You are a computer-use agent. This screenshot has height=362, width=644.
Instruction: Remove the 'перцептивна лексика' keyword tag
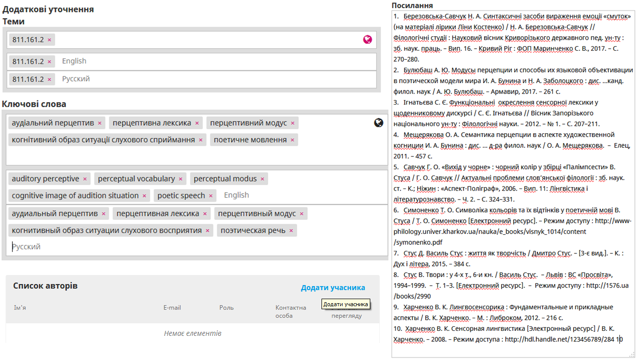click(x=197, y=123)
